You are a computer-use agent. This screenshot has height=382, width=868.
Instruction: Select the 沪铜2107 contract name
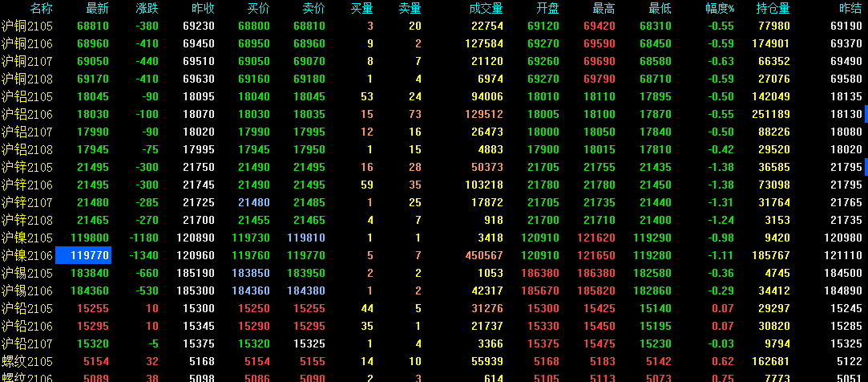point(26,62)
